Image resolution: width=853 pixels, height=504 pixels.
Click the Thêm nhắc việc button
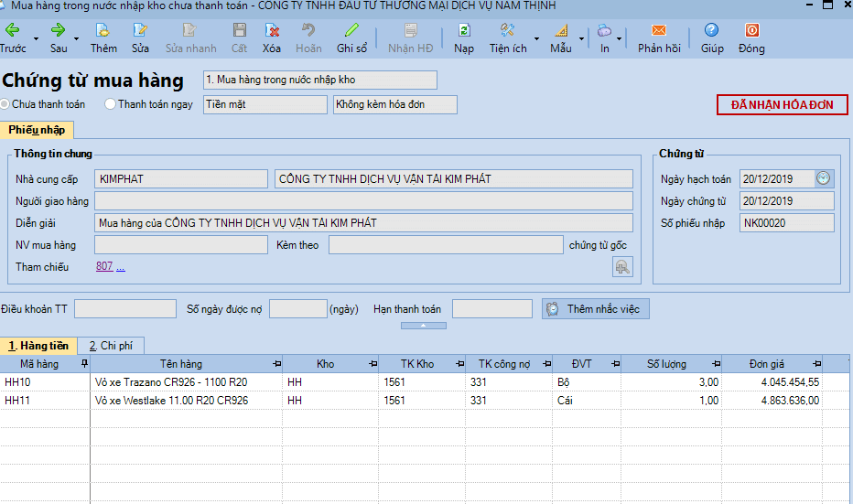595,309
